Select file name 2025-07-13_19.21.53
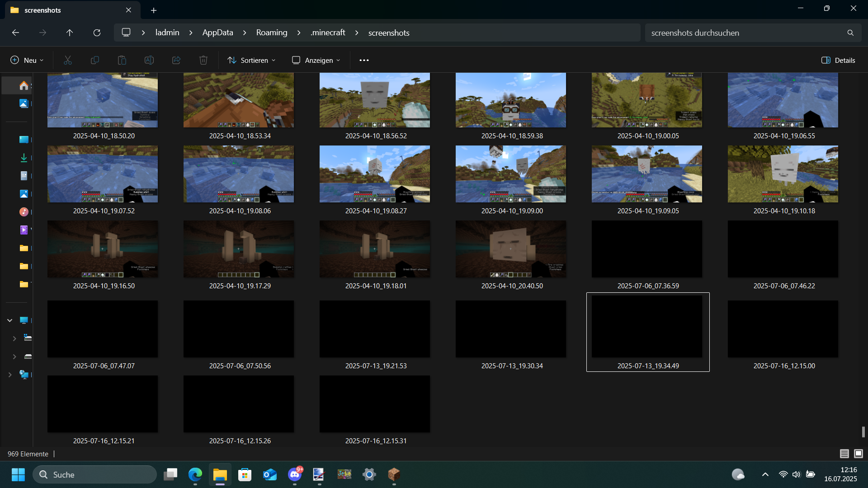This screenshot has width=868, height=488. pyautogui.click(x=376, y=366)
